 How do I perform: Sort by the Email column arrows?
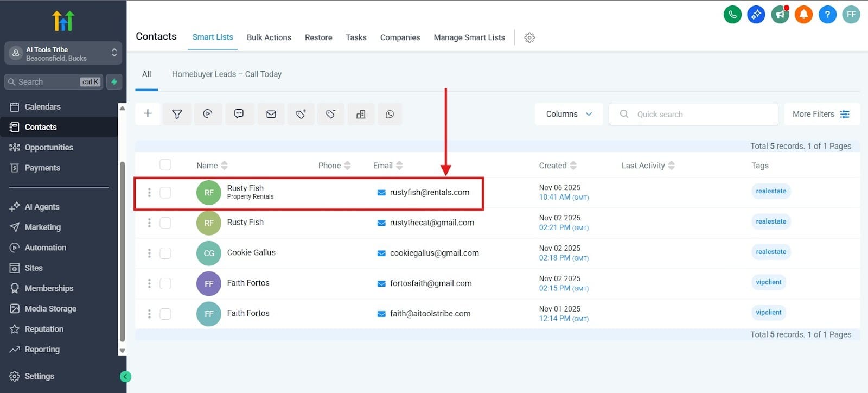click(x=400, y=166)
